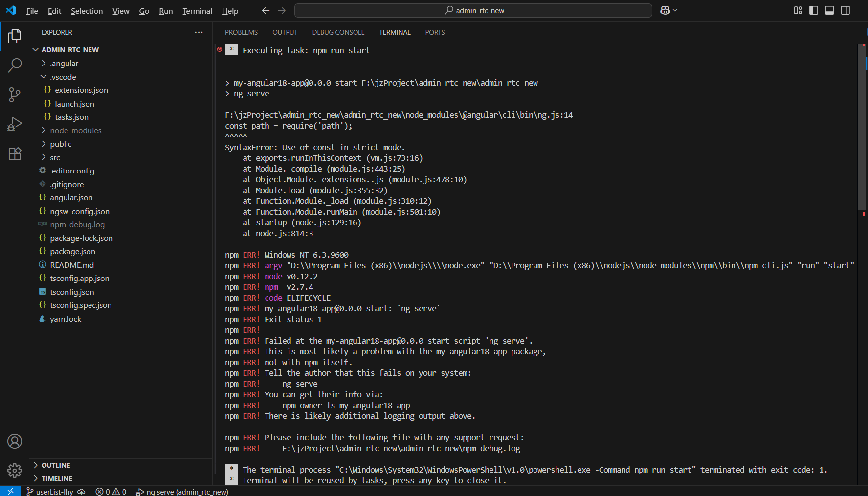The image size is (868, 496).
Task: Open the Explorer view in activity bar
Action: [x=15, y=36]
